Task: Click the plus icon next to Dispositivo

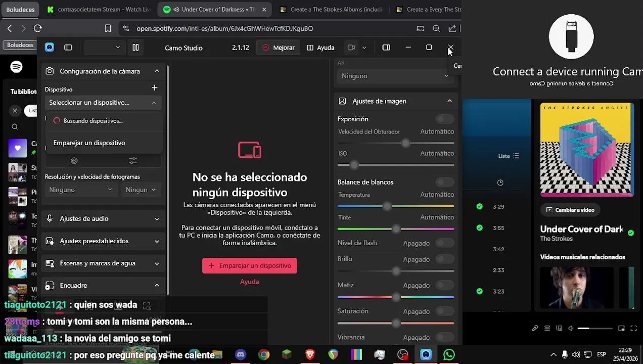Action: pyautogui.click(x=154, y=88)
